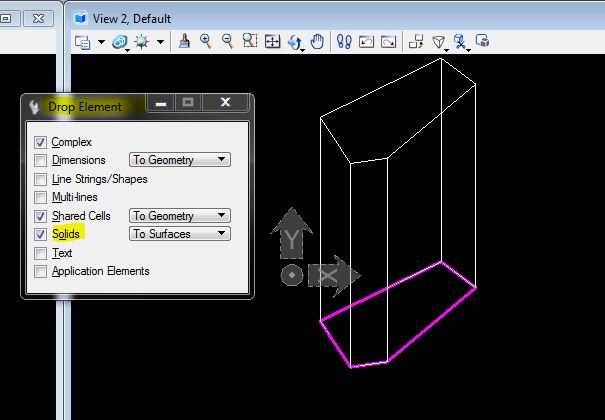Click the Drop Element title bar tool icon
The image size is (605, 420).
[34, 106]
